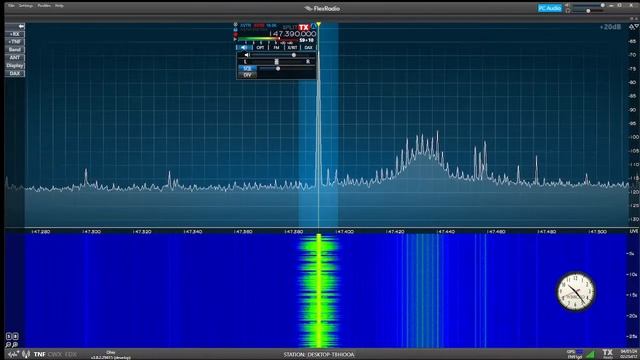Add a receive slice with +RX
Image resolution: width=640 pixels, height=360 pixels.
point(15,34)
